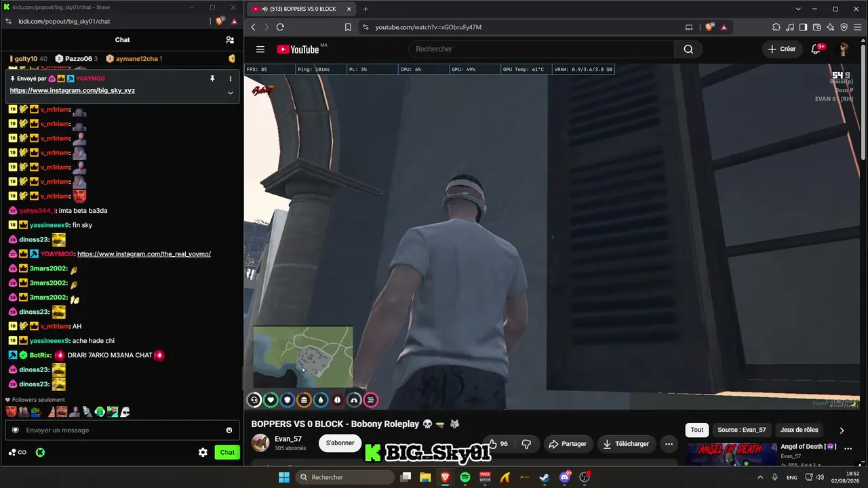Screen dimensions: 868x488
Task: Dislike the video
Action: (526, 444)
